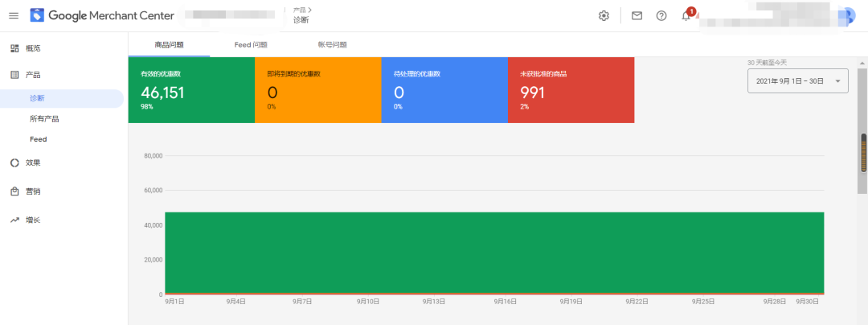
Task: Select the orange 即将到期的优惠数 card
Action: 318,89
